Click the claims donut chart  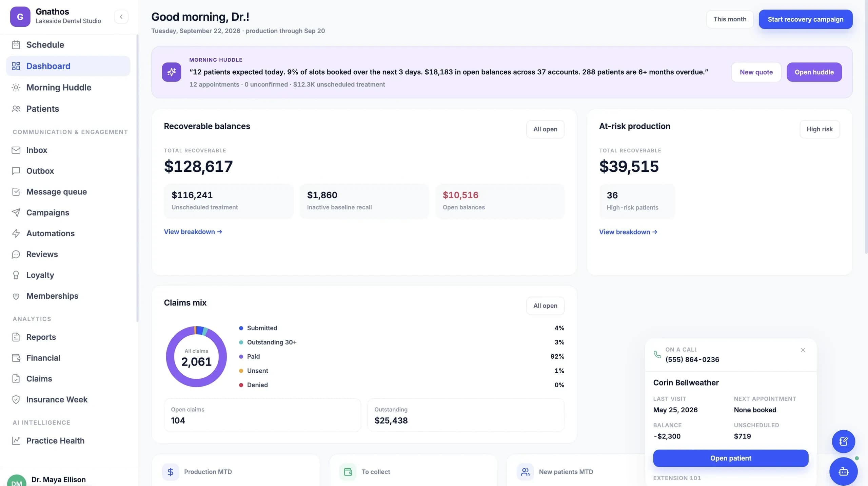(196, 356)
